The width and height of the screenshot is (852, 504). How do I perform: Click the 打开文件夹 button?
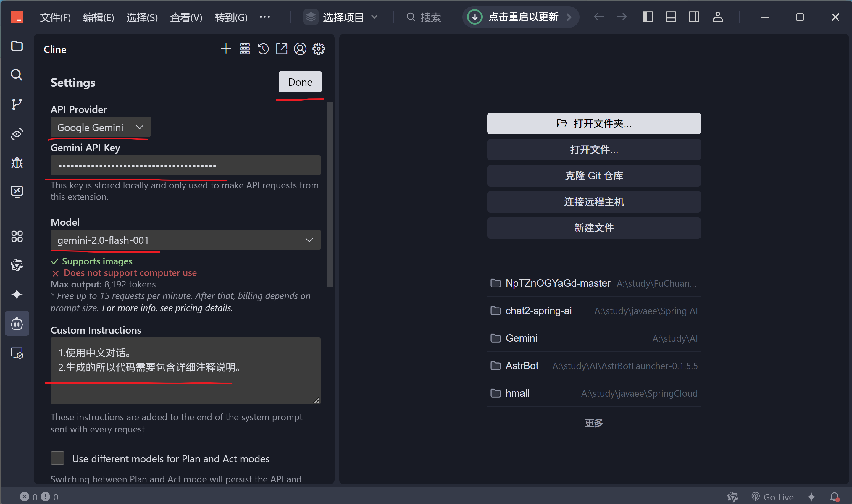[x=593, y=123]
